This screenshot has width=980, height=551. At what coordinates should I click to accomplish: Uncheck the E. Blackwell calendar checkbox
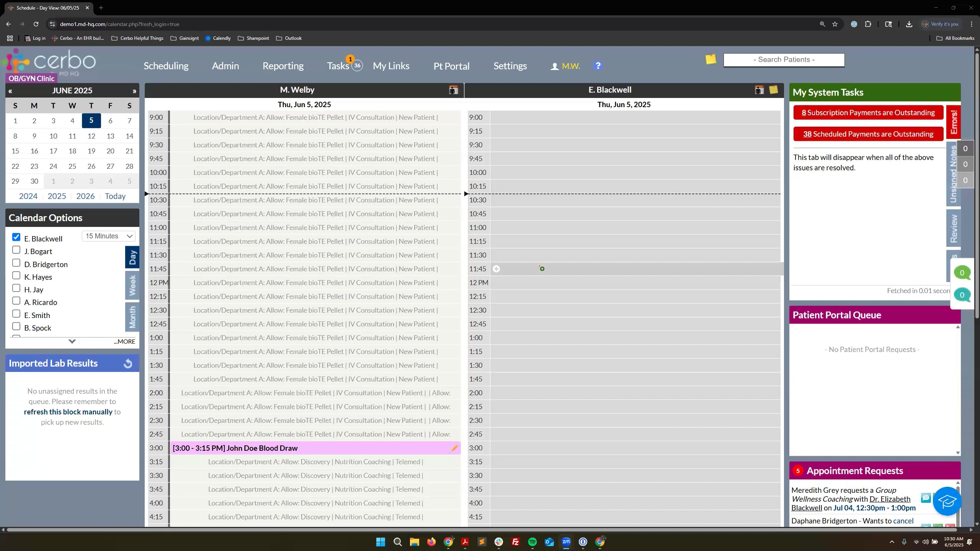click(16, 237)
